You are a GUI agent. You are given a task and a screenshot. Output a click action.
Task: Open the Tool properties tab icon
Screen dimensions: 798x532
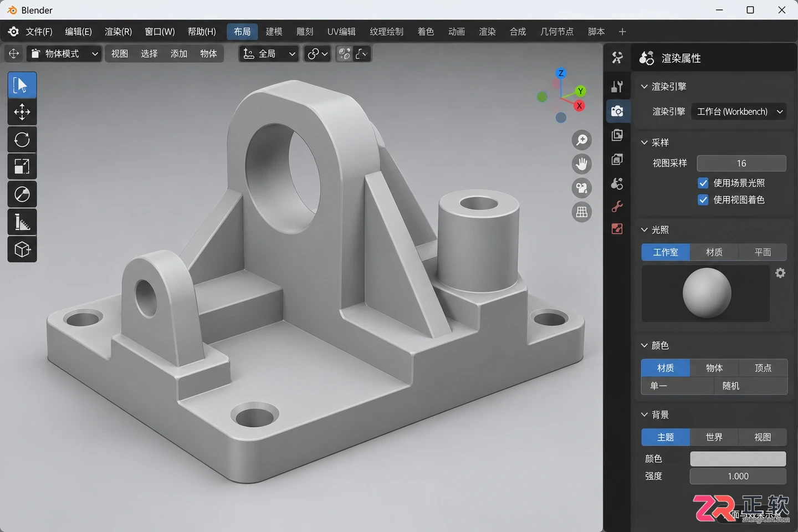pyautogui.click(x=617, y=86)
